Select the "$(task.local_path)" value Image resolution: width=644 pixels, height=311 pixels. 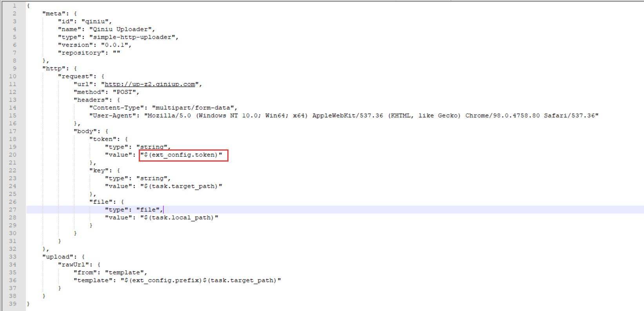(x=179, y=218)
